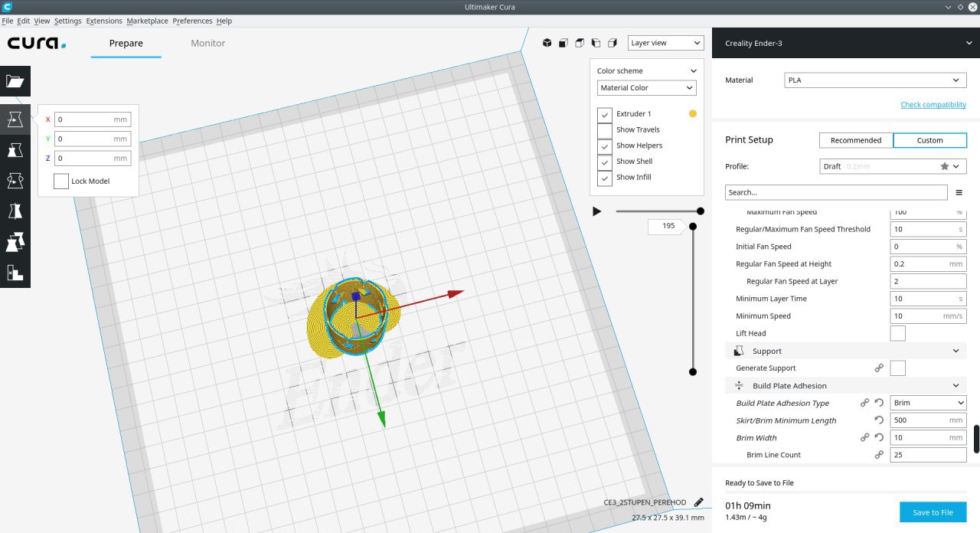Switch camera to right view cube
Screen dimensions: 980x533
point(612,43)
